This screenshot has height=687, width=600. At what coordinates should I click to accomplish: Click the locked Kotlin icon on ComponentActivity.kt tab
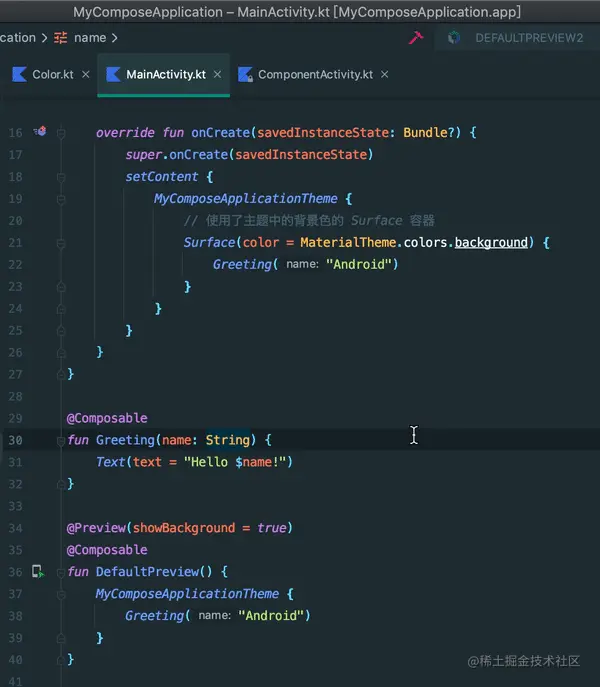tap(245, 74)
